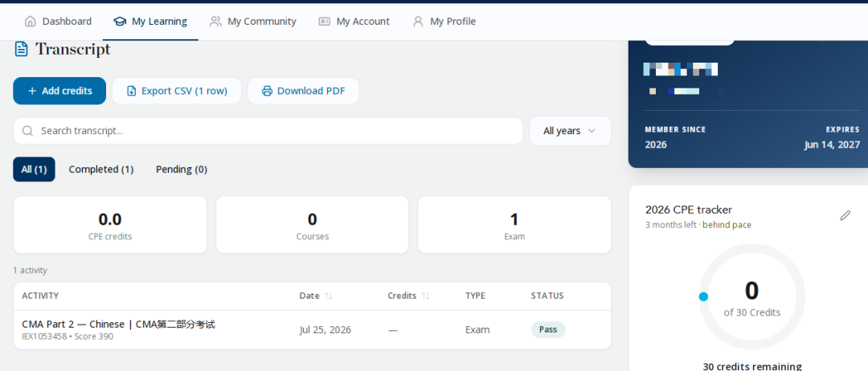Click the Jul 25, 2026 date cell

[325, 330]
